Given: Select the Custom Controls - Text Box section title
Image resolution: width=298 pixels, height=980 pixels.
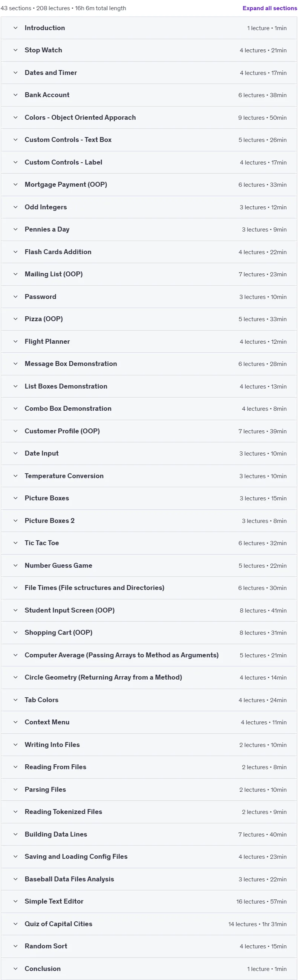Looking at the screenshot, I should coord(68,140).
